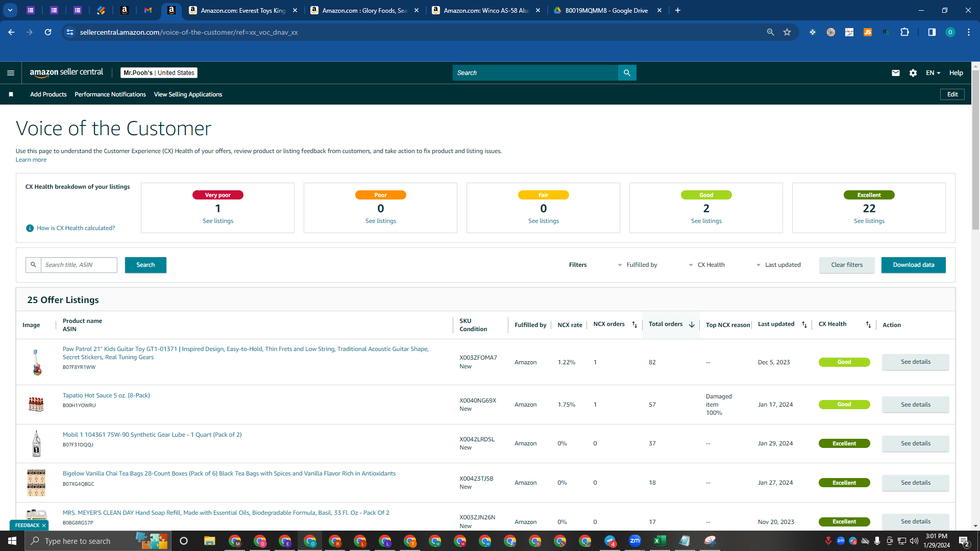The width and height of the screenshot is (980, 551).
Task: Click the Tapatio Hot Sauce product thumbnail
Action: pos(36,404)
